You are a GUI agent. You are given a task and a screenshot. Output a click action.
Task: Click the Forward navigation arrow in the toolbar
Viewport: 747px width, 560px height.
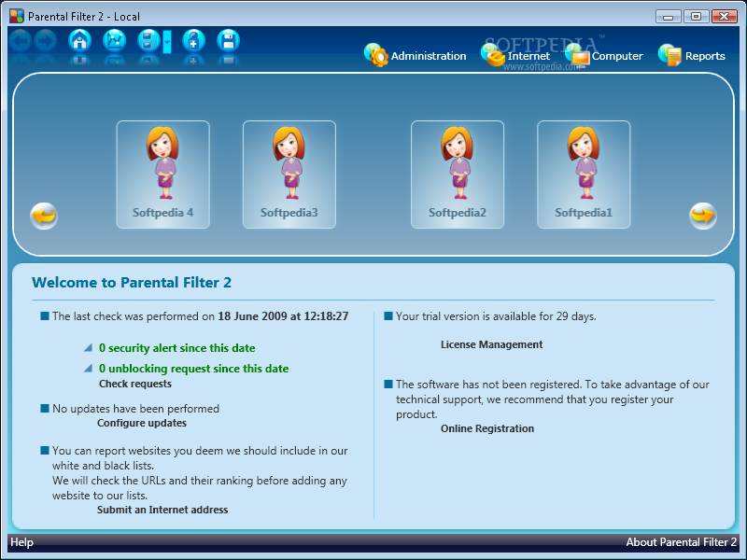click(x=45, y=41)
